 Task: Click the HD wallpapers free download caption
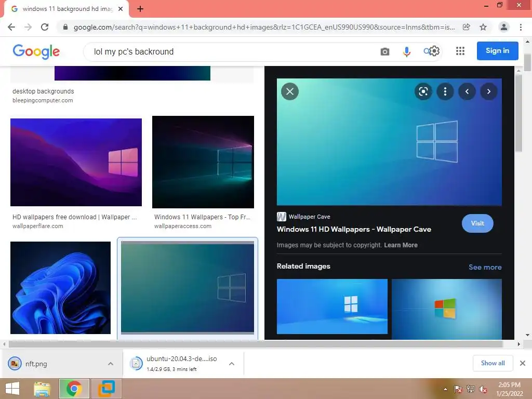click(x=75, y=217)
